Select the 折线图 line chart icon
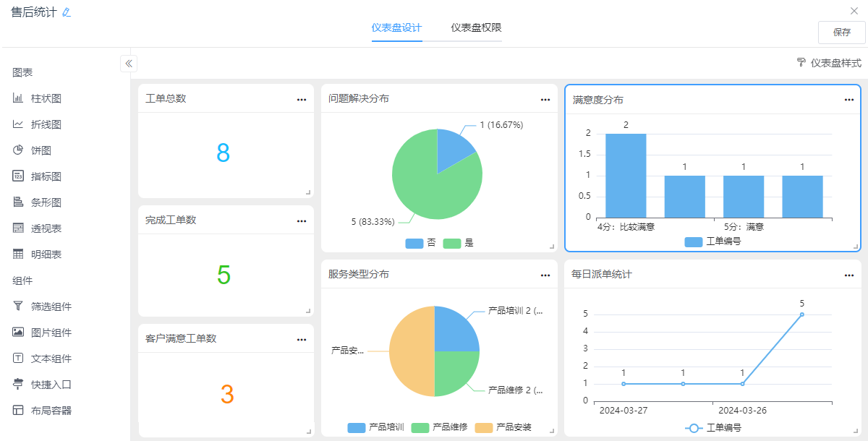 (18, 124)
